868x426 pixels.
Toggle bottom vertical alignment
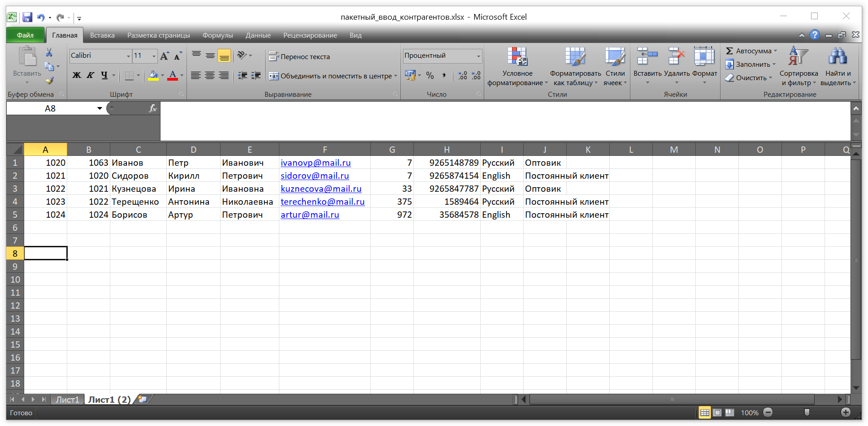224,56
